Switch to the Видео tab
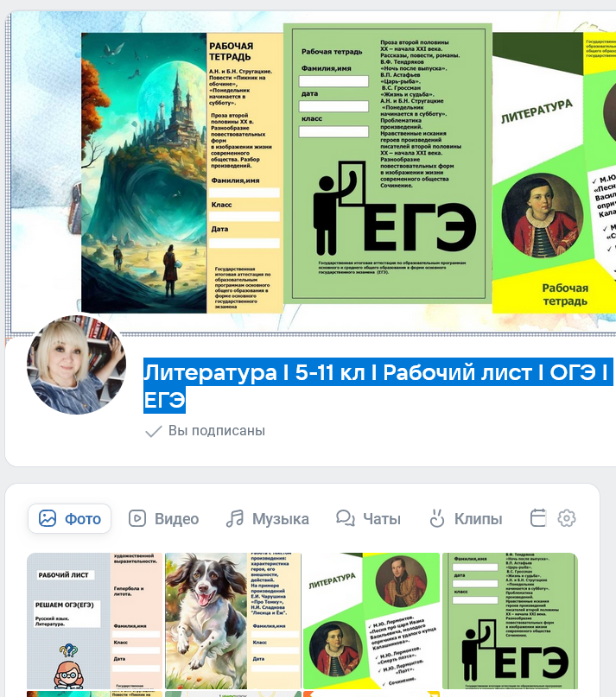This screenshot has height=697, width=616. click(x=163, y=518)
